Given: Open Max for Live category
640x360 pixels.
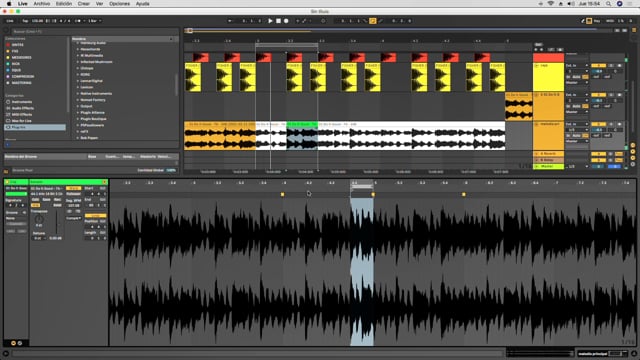Looking at the screenshot, I should (x=21, y=121).
